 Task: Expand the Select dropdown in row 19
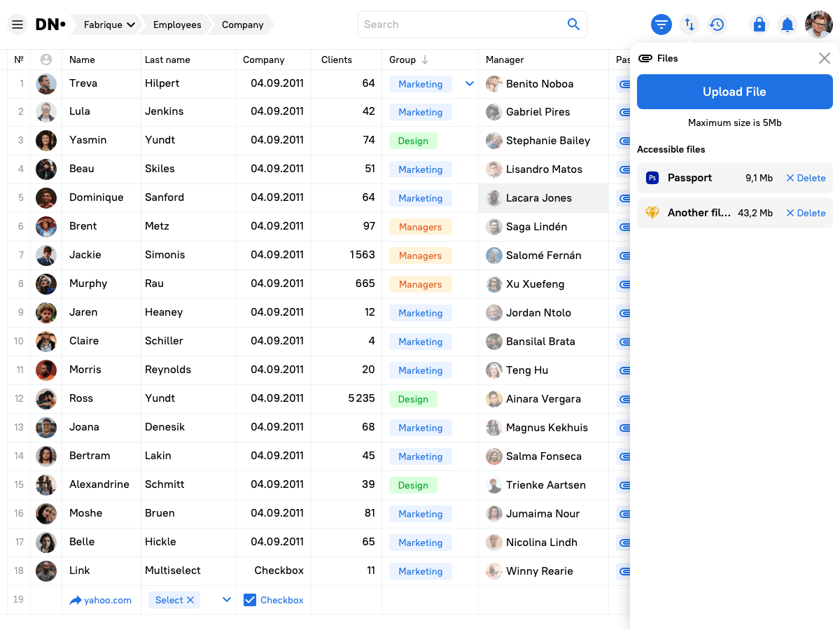[227, 600]
